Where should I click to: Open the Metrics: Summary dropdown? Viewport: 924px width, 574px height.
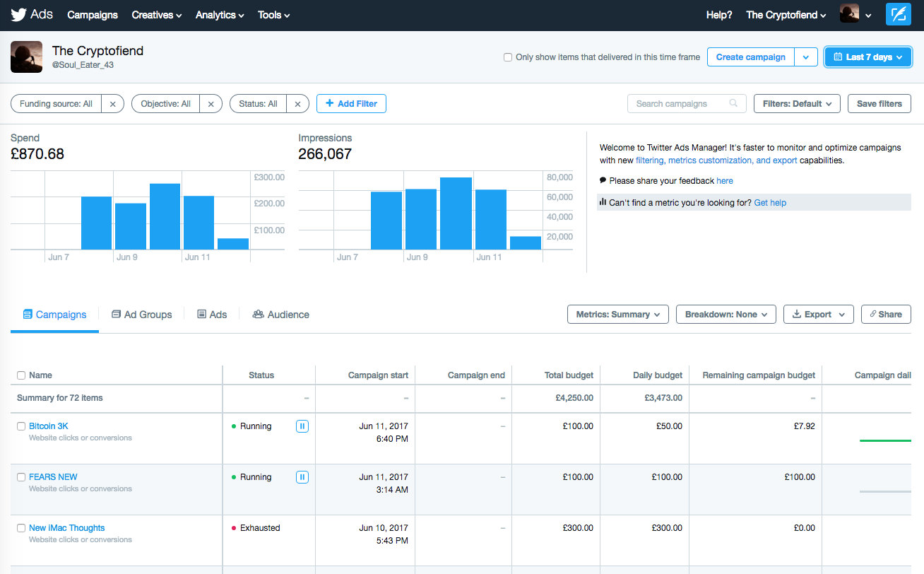point(618,315)
